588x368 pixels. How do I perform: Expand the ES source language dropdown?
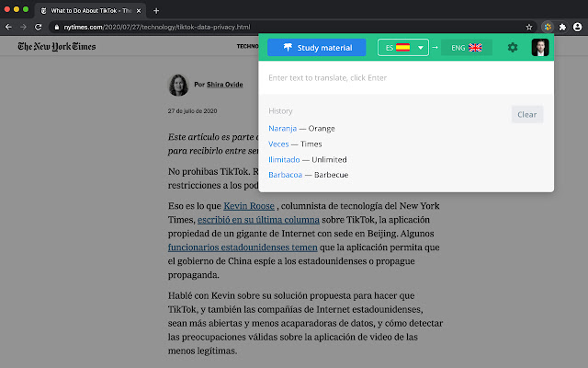(403, 48)
